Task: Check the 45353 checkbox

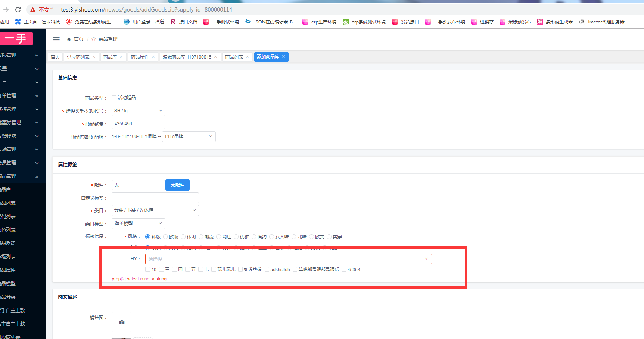Action: pos(344,270)
